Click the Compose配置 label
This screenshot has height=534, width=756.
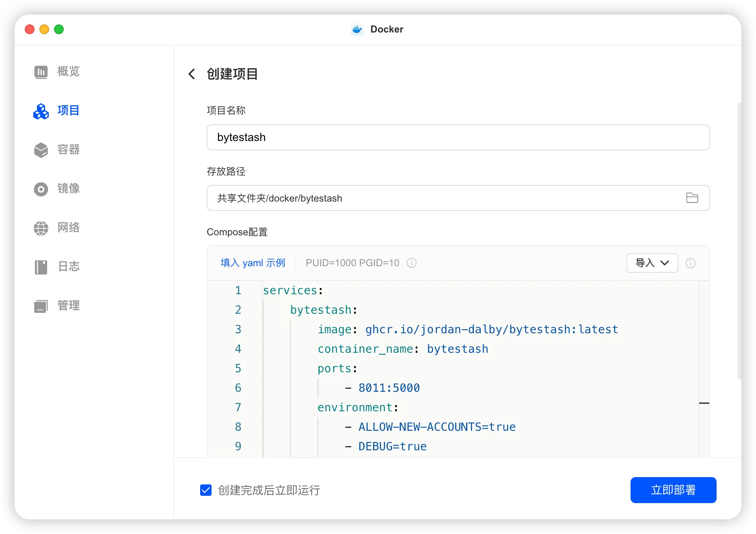[x=237, y=232]
